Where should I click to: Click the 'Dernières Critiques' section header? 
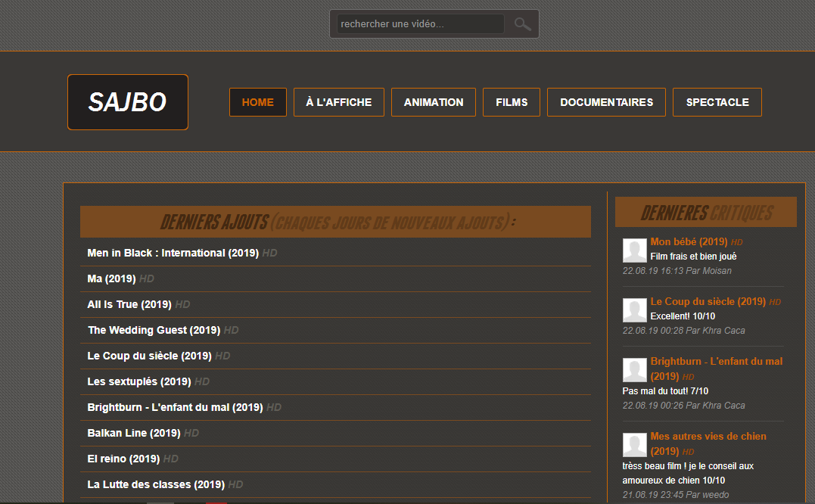pyautogui.click(x=706, y=212)
